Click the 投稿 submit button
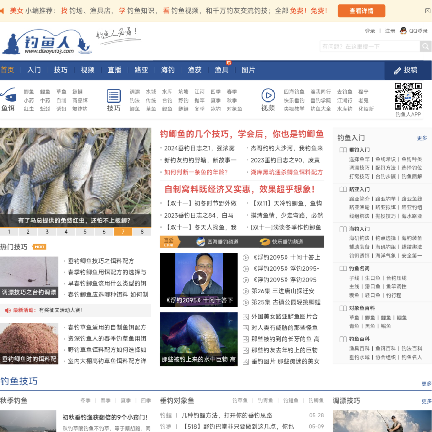The width and height of the screenshot is (432, 432). coord(408,70)
